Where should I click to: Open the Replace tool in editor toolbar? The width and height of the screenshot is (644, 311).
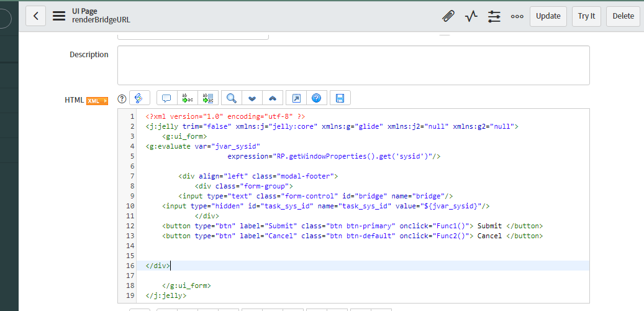coord(188,98)
